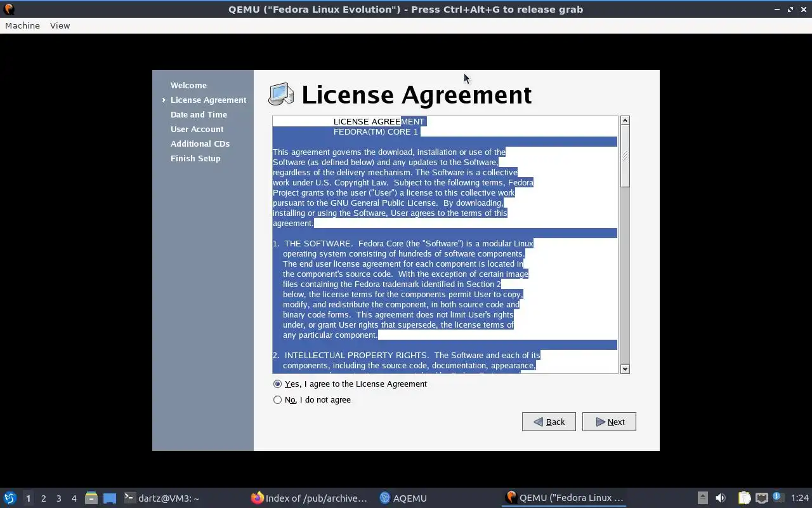Click the scrollbar up arrow of license text
This screenshot has width=812, height=508.
[x=625, y=120]
